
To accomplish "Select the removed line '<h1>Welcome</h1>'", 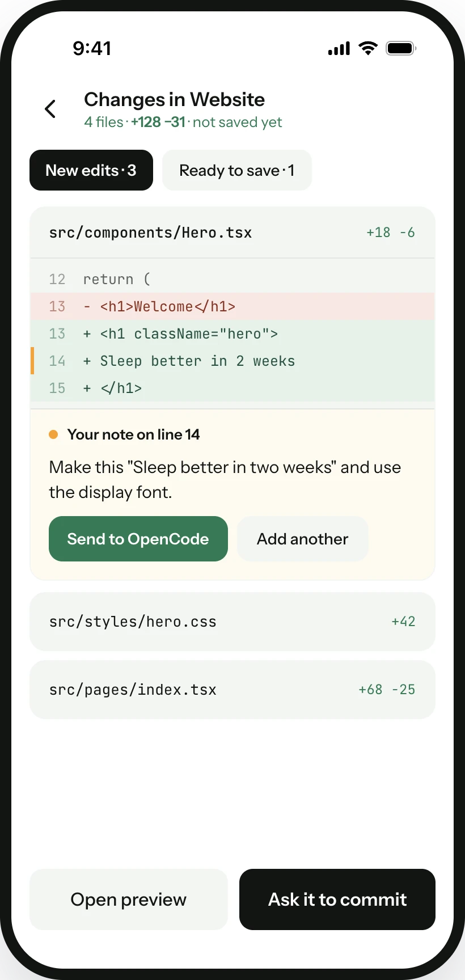I will point(232,306).
